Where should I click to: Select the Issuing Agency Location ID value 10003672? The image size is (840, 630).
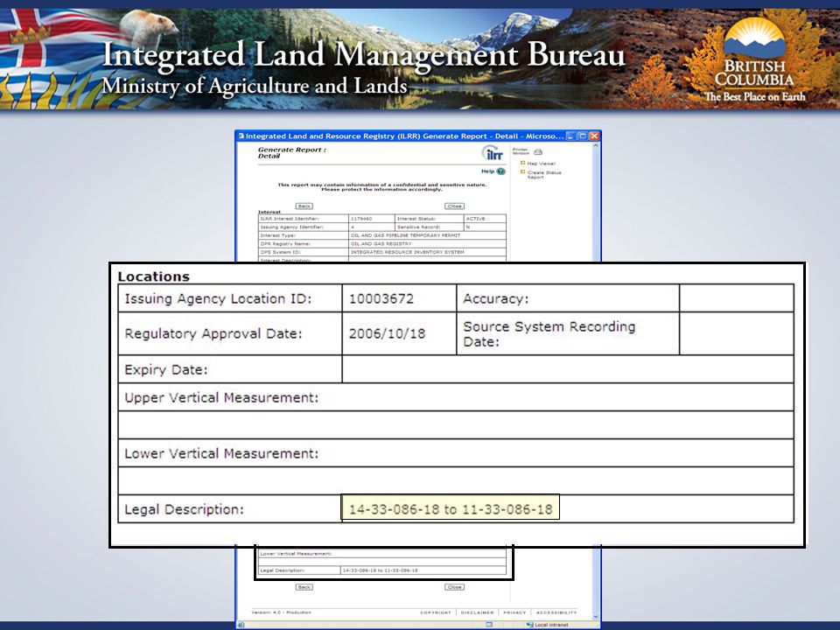coord(381,299)
